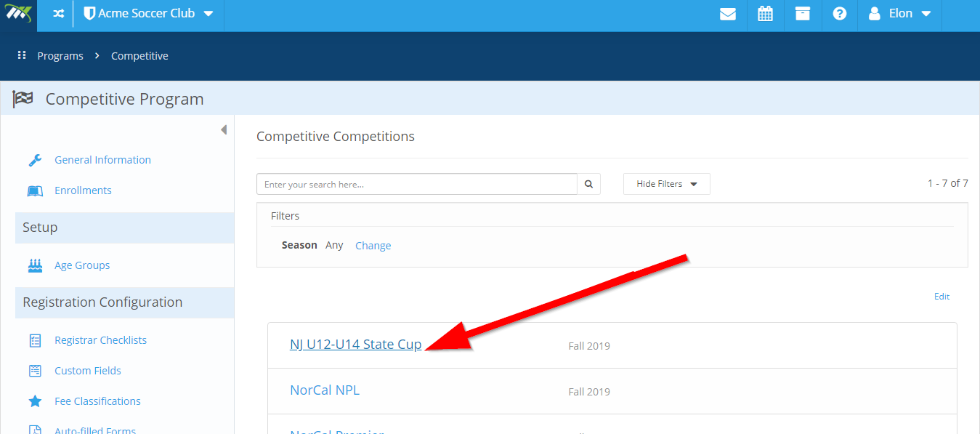980x434 pixels.
Task: Open NorCal NPL competition
Action: point(325,390)
